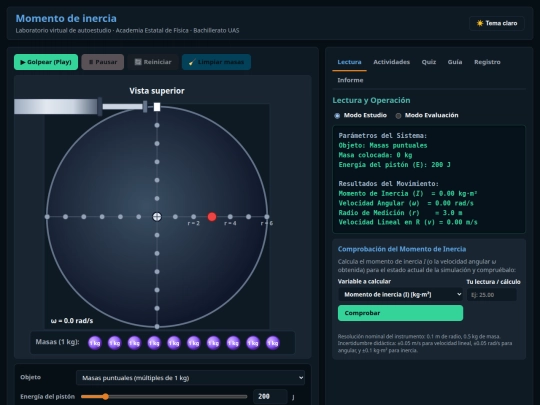Viewport: 540px width, 405px height.
Task: Click the Tu lectura / cálculo input field
Action: click(491, 295)
